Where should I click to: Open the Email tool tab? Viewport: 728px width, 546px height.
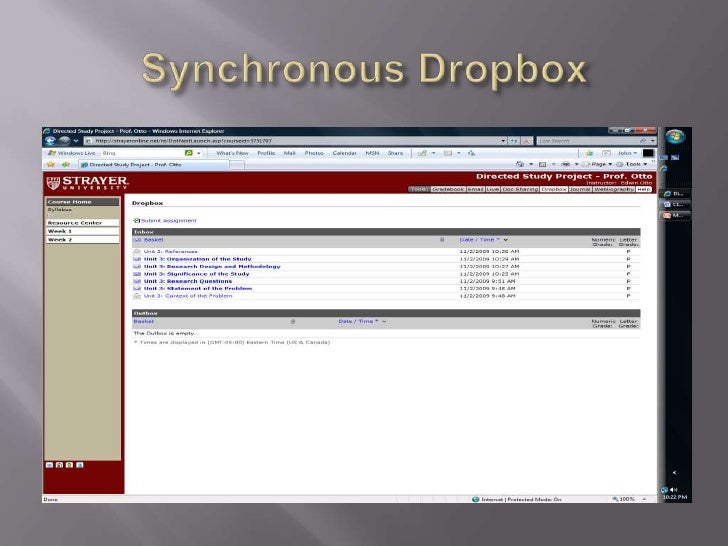point(475,189)
